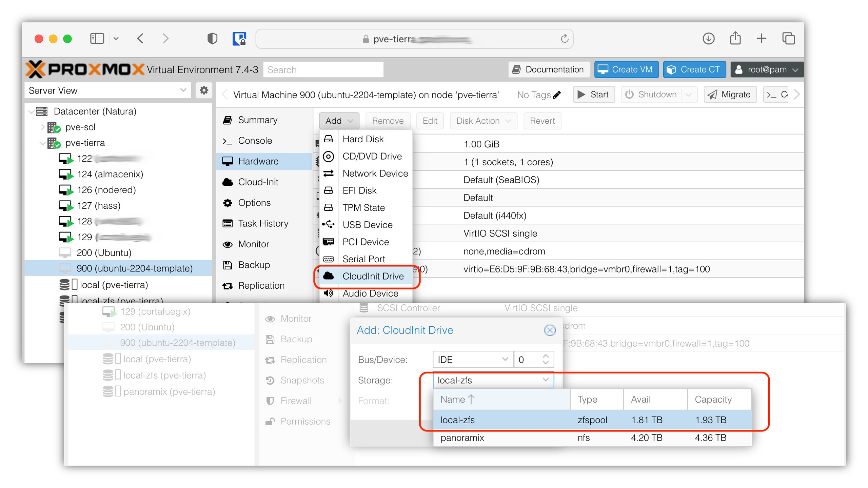
Task: Show the tab overview icon
Action: [788, 38]
